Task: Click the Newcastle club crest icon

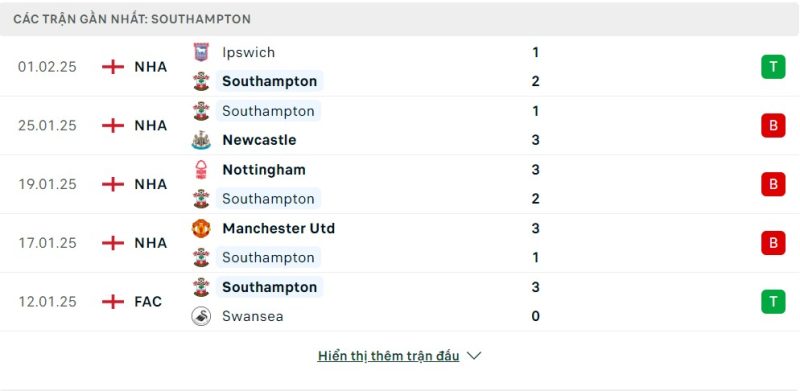Action: coord(201,140)
